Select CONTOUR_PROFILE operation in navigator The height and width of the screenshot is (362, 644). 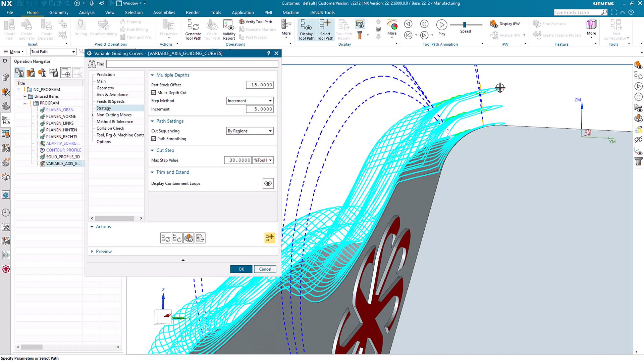pos(63,150)
